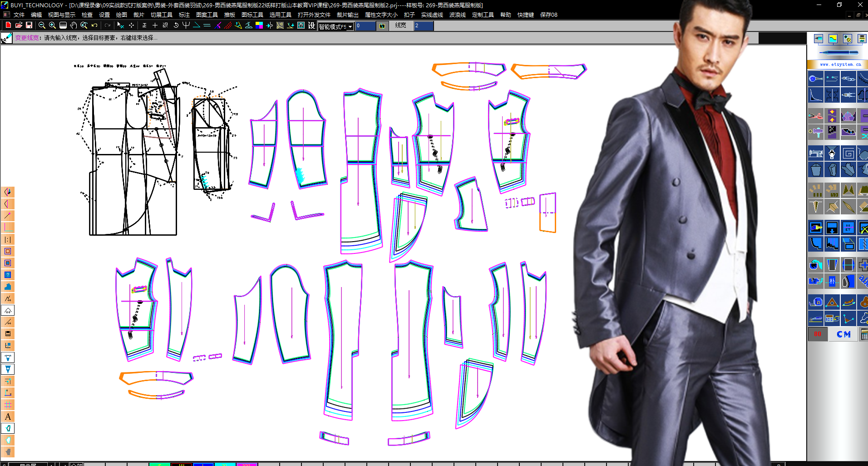This screenshot has height=466, width=868.
Task: Click the L-shaped corner line tool
Action: click(8, 227)
